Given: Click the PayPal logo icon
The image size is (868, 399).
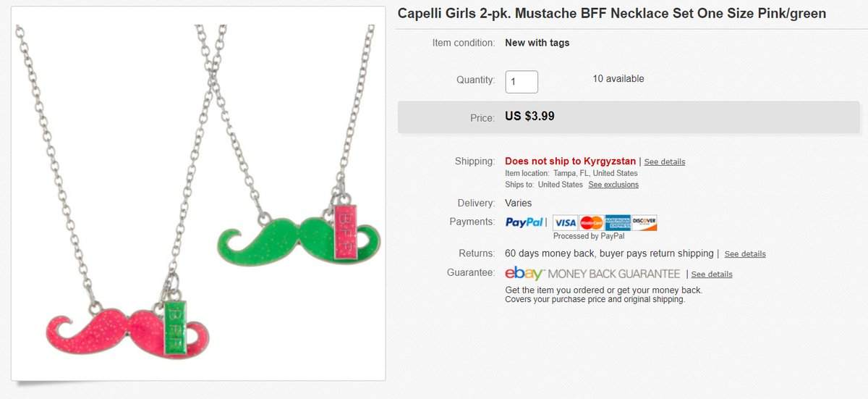Looking at the screenshot, I should (x=524, y=222).
